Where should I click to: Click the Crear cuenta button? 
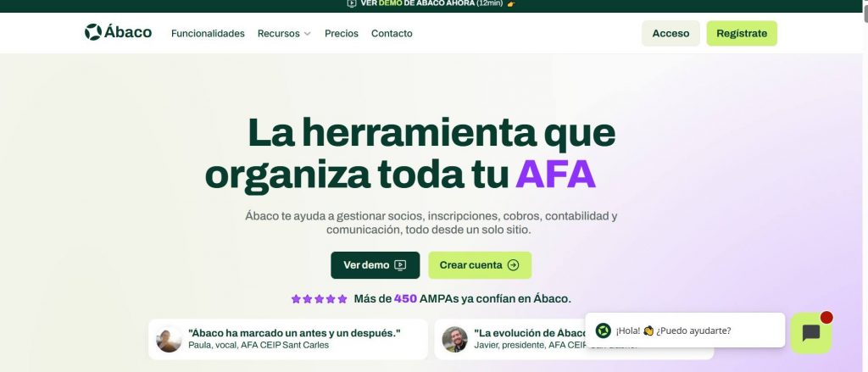click(x=480, y=265)
